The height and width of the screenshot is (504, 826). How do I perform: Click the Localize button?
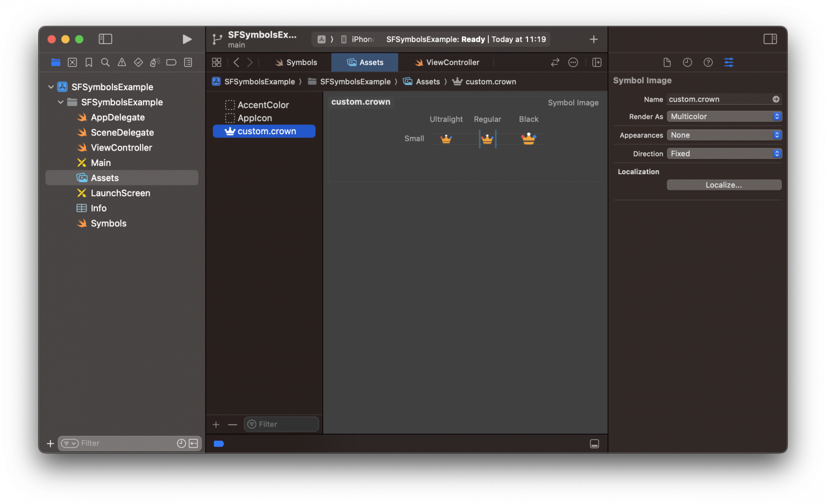click(x=724, y=184)
